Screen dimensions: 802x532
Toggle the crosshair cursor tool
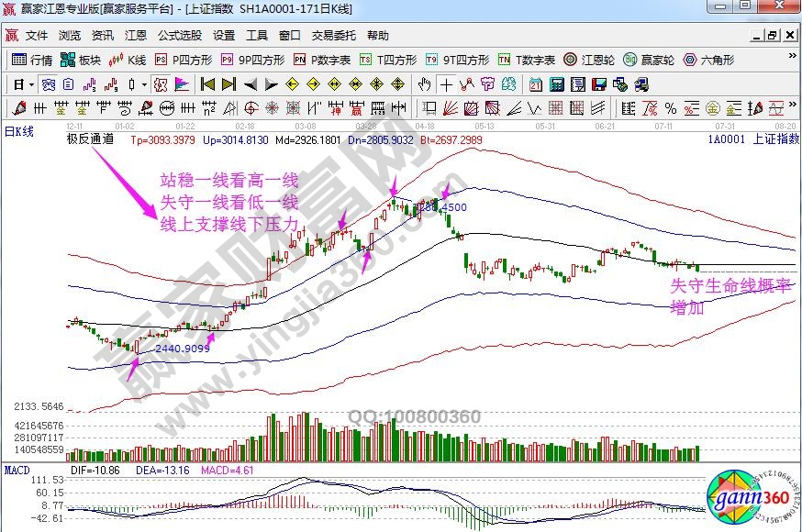(x=445, y=84)
